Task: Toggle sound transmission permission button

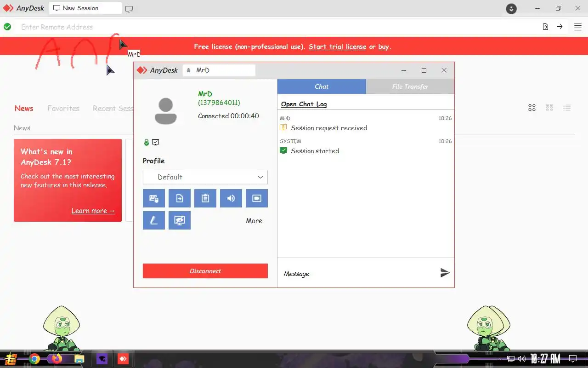Action: pyautogui.click(x=231, y=198)
